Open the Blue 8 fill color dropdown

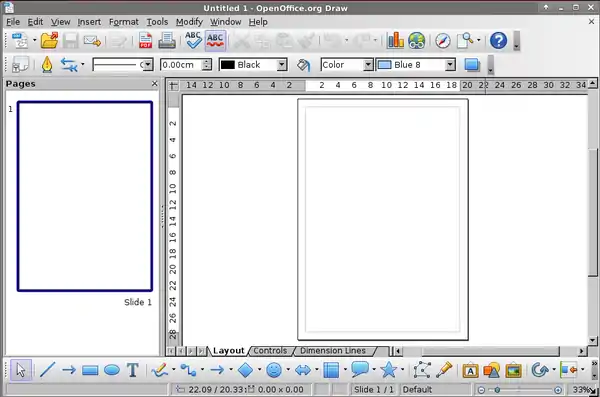[450, 65]
